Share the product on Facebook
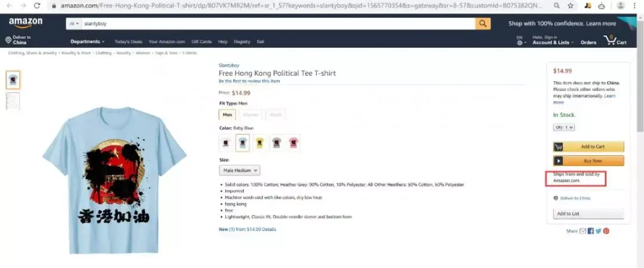 pos(590,231)
